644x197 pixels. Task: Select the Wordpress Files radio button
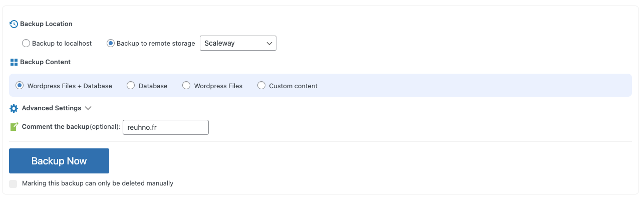point(186,86)
